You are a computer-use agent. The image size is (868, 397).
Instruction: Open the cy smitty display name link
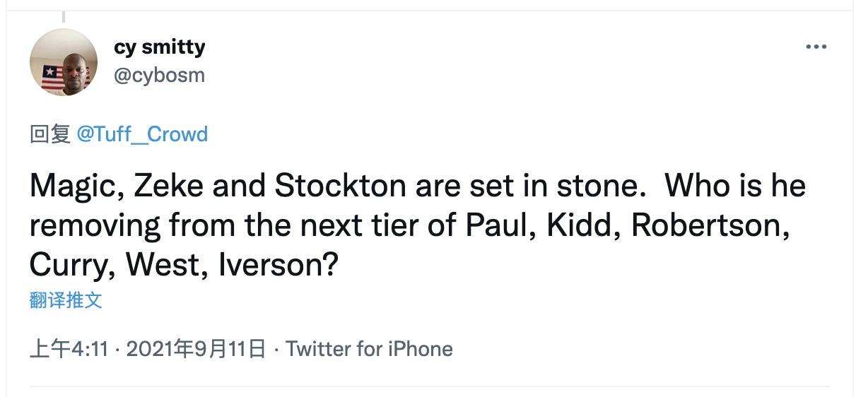pyautogui.click(x=159, y=47)
